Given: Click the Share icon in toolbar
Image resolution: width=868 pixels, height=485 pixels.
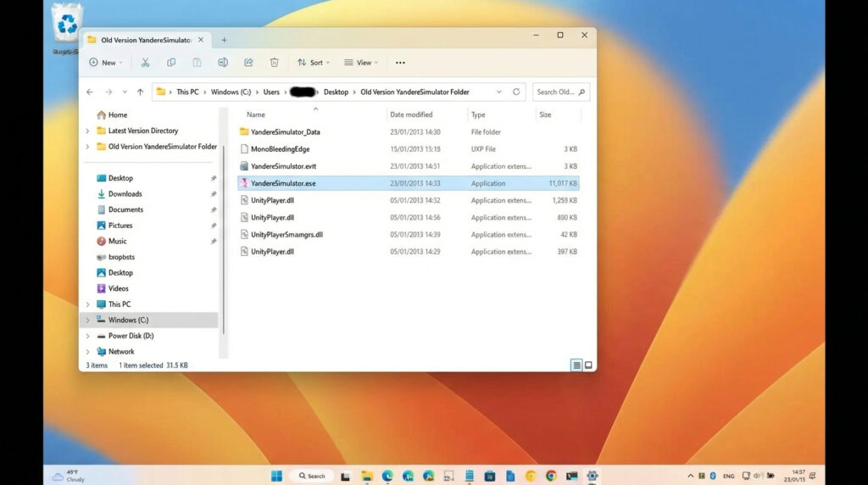Looking at the screenshot, I should 248,63.
